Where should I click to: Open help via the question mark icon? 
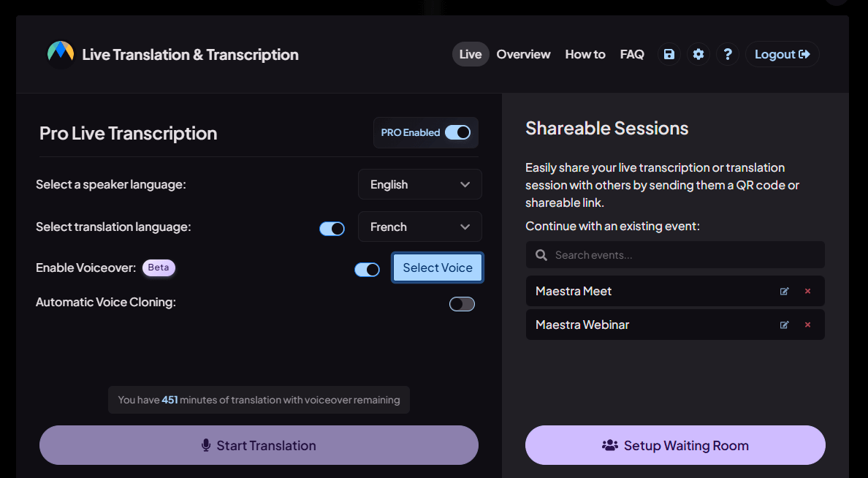tap(728, 54)
